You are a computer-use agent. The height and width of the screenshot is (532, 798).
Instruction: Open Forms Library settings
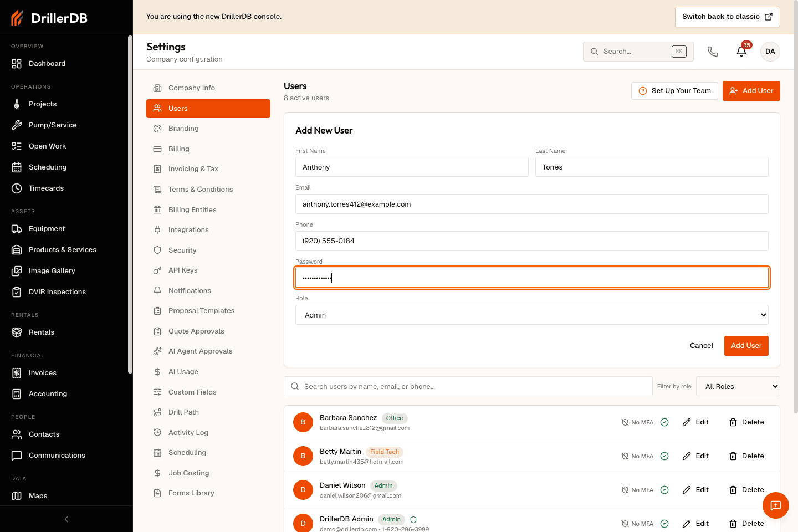click(208, 493)
